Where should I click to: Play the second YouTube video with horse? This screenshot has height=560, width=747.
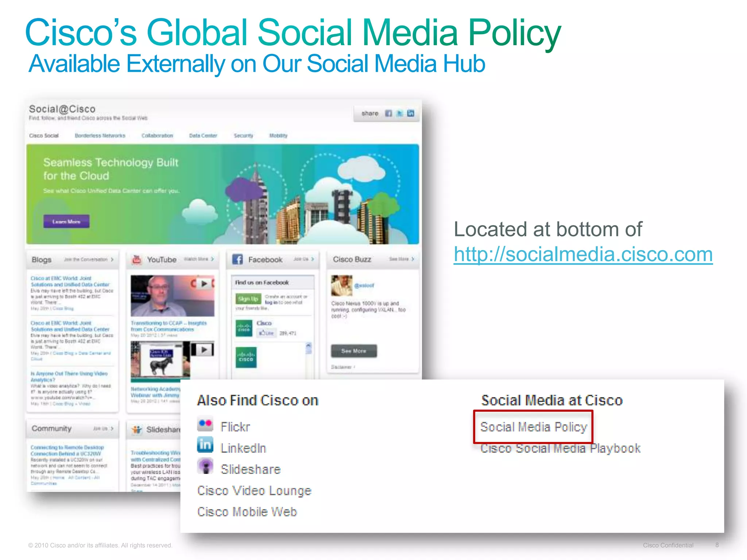click(x=173, y=361)
